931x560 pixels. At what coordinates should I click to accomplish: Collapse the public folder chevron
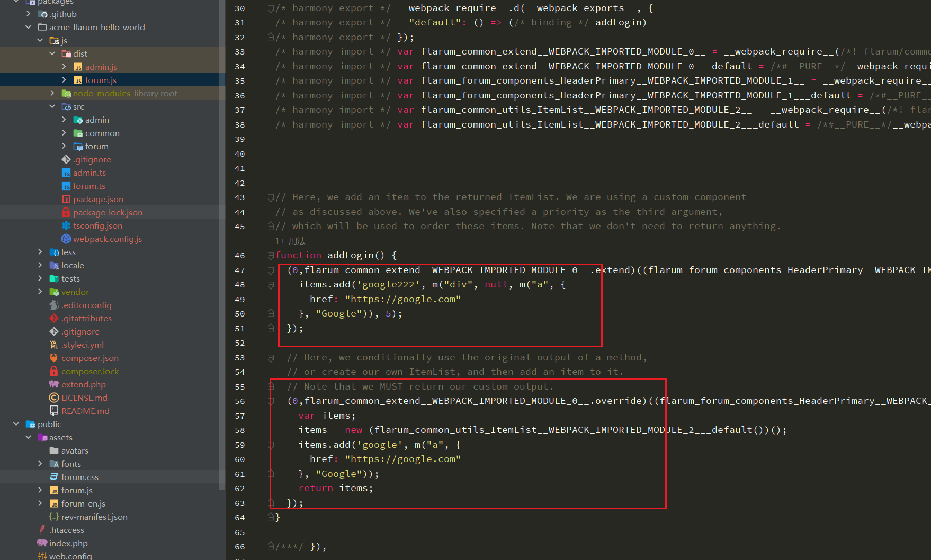coord(16,424)
